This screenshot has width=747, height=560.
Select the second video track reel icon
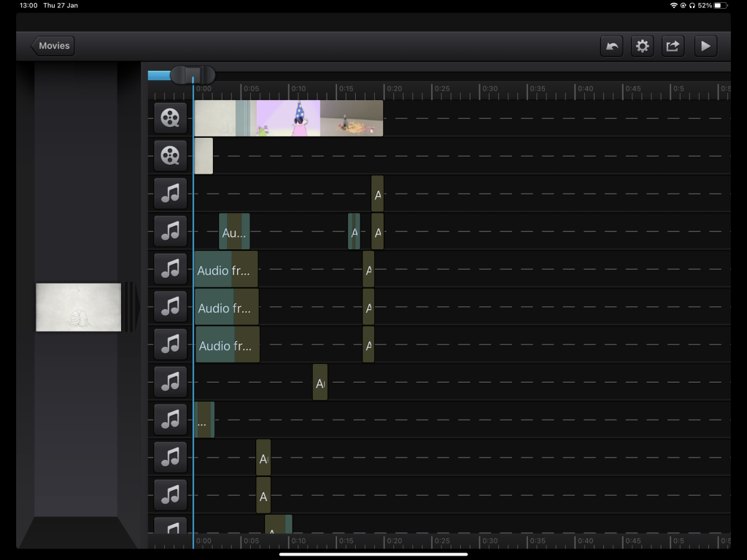[x=170, y=155]
